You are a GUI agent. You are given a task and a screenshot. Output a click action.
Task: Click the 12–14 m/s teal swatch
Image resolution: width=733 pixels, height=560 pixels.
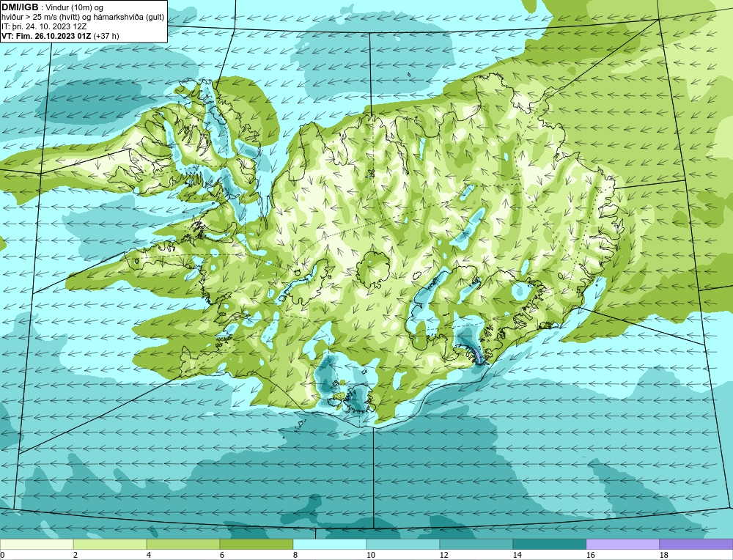(476, 544)
